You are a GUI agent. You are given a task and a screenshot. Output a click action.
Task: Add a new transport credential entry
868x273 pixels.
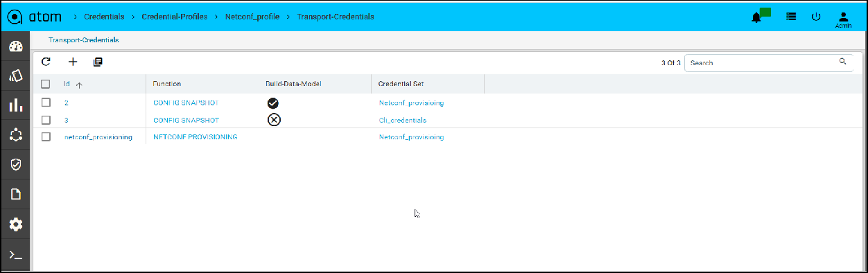click(72, 62)
